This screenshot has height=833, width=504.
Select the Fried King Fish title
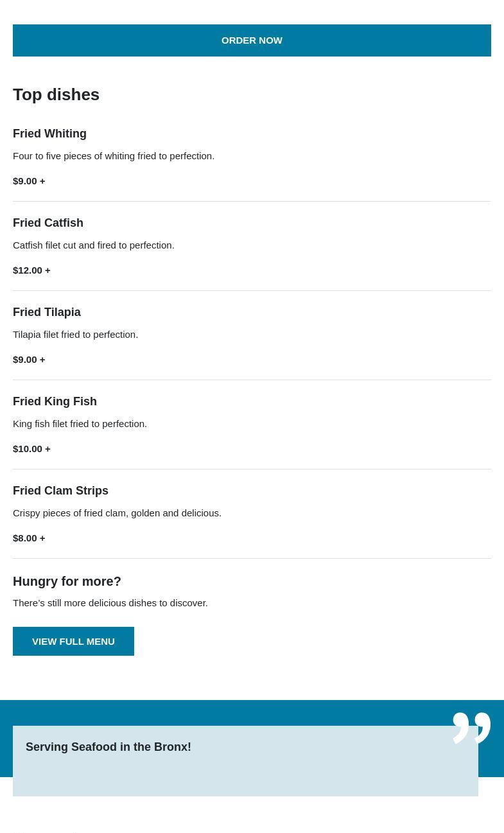55,401
